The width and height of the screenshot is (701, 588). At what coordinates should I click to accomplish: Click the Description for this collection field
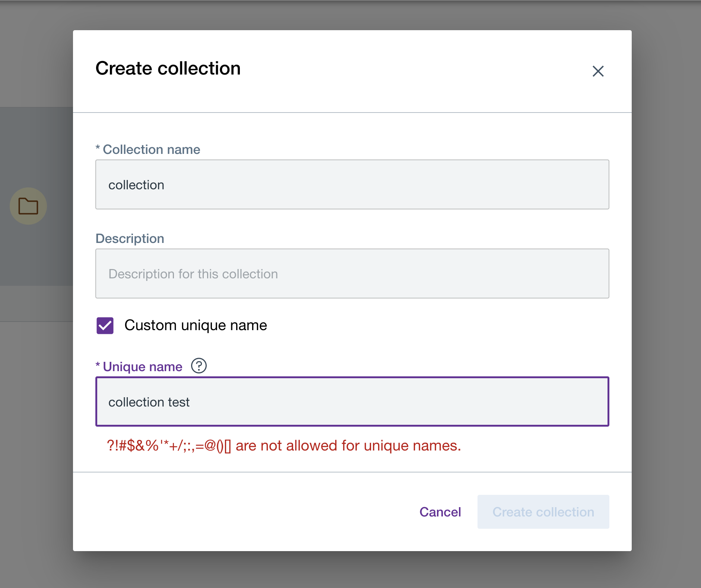point(352,274)
